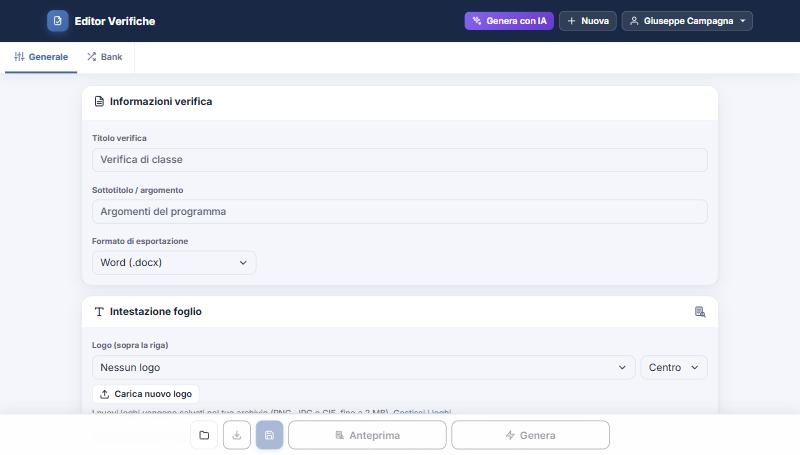This screenshot has width=800, height=455.
Task: Click the download icon in bottom toolbar
Action: (237, 435)
